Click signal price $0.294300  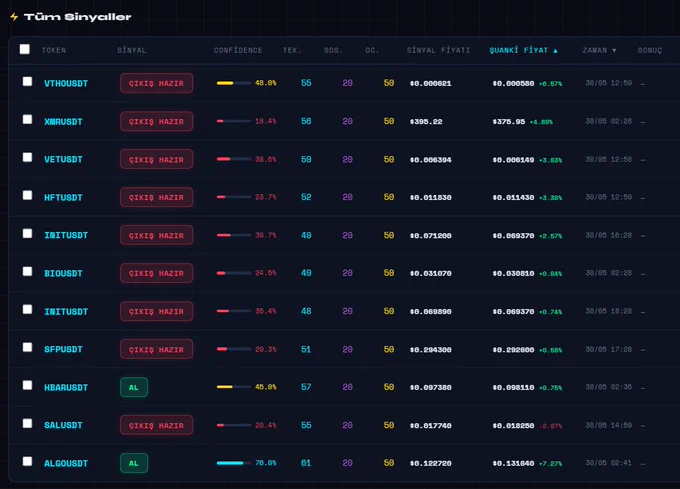(430, 349)
